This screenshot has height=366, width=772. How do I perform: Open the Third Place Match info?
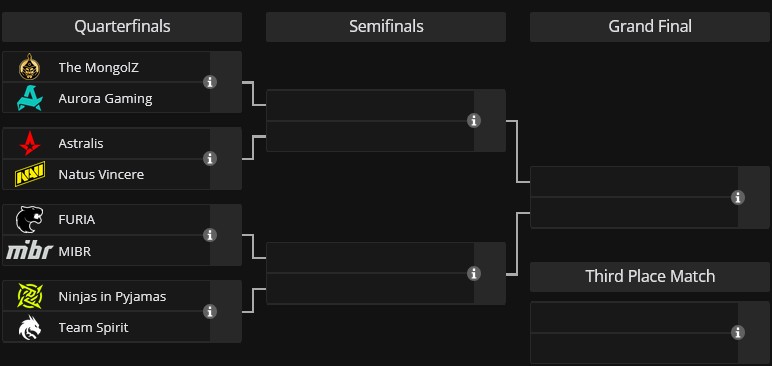tap(738, 333)
